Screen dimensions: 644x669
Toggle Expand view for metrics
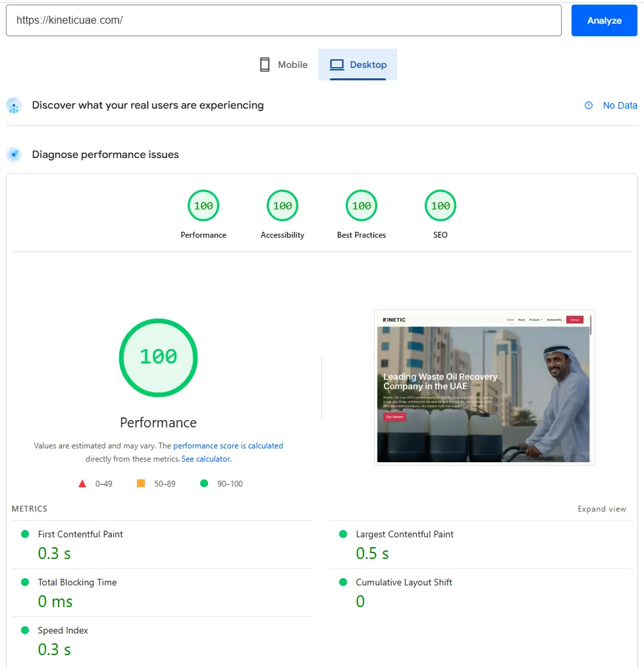tap(602, 509)
